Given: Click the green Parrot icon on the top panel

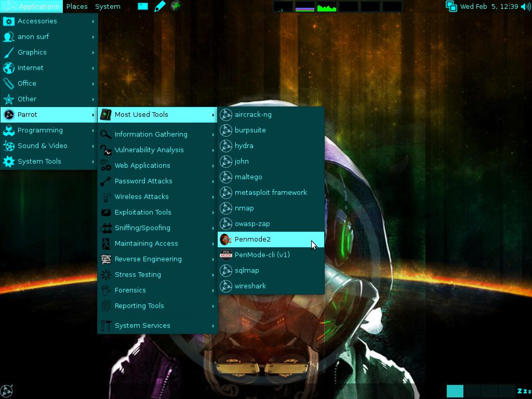Looking at the screenshot, I should click(176, 6).
